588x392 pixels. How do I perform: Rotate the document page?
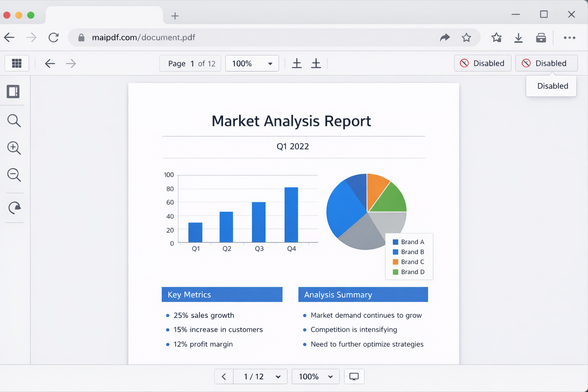pos(14,208)
